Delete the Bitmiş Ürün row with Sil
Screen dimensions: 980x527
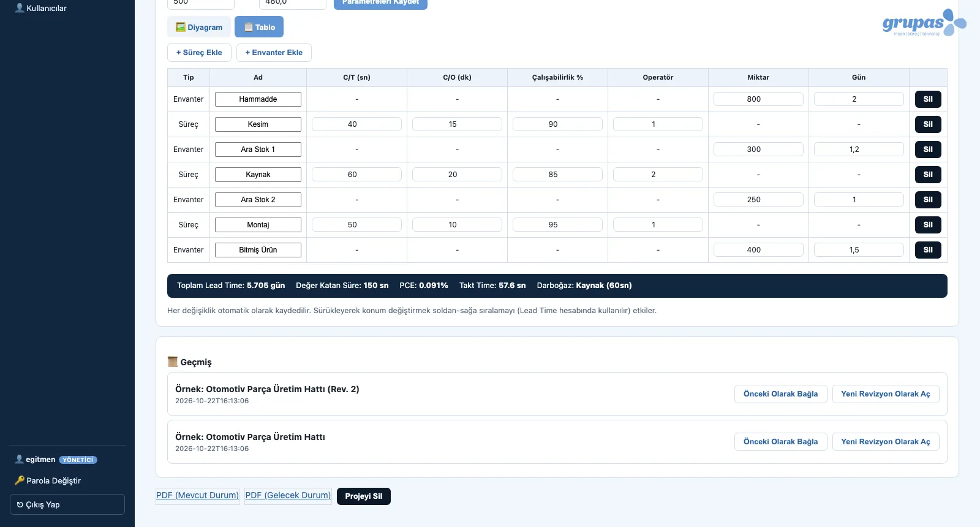[928, 250]
